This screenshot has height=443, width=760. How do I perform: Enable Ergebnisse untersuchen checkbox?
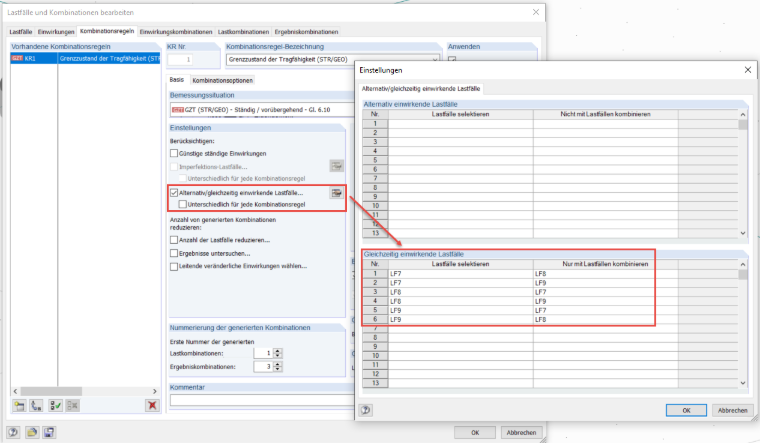point(174,253)
